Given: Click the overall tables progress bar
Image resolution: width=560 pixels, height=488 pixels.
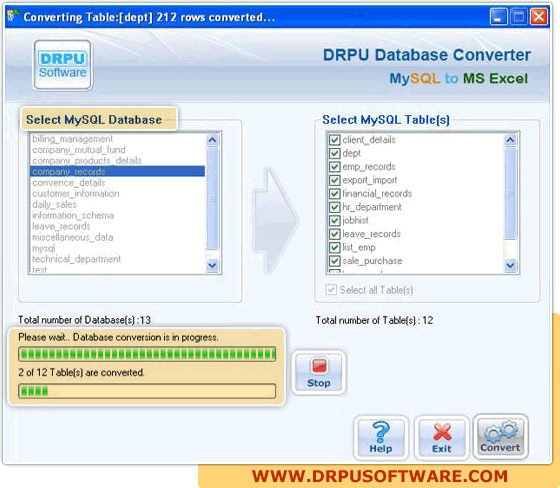Looking at the screenshot, I should tap(147, 391).
